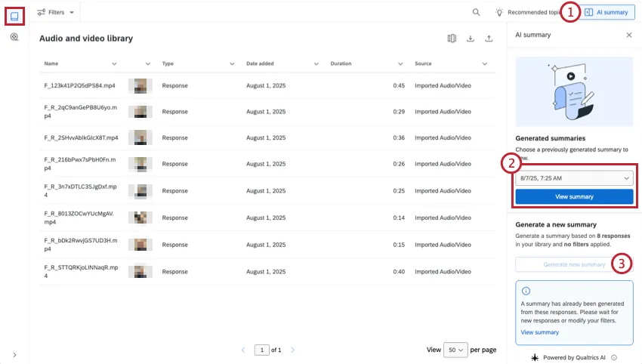642x364 pixels.
Task: Toggle the AI summary panel button
Action: click(x=606, y=12)
